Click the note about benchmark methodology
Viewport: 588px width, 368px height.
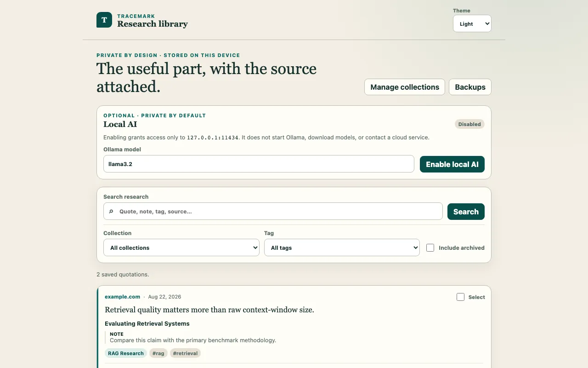click(193, 340)
